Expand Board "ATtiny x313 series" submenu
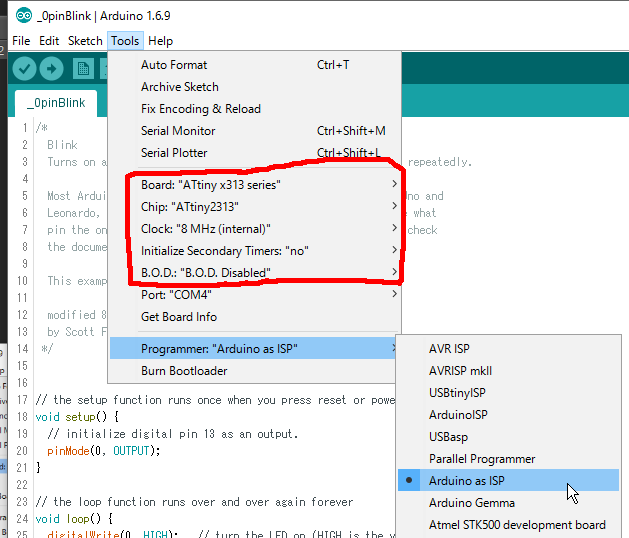 click(x=255, y=185)
